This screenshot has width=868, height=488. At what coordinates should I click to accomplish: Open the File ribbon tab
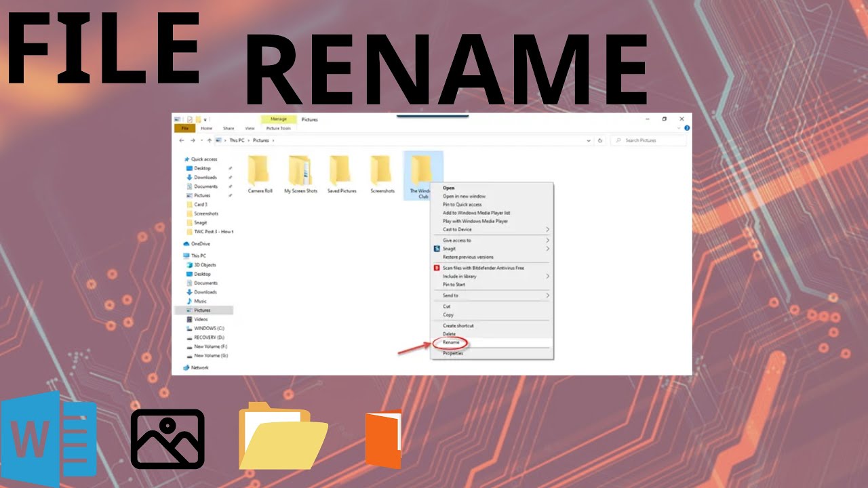coord(184,128)
